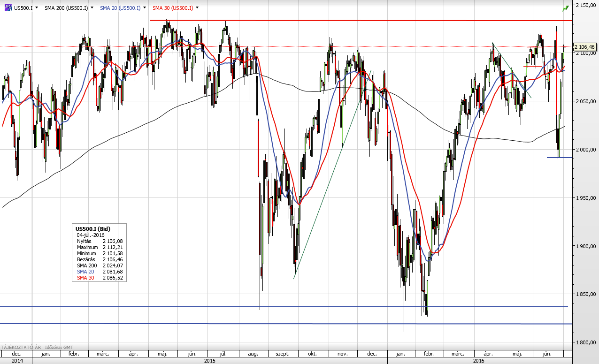Click the 1 800,00 price axis label
The image size is (599, 364).
click(x=585, y=343)
